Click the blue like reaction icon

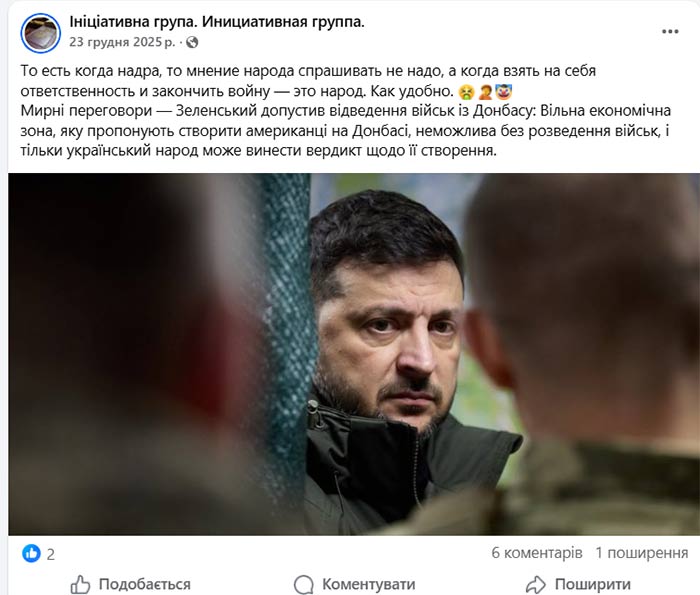tap(31, 553)
